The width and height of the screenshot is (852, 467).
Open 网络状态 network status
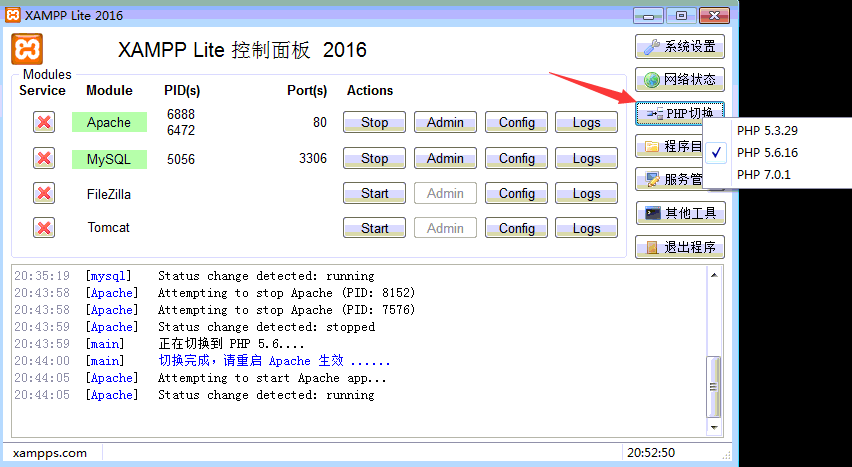680,79
